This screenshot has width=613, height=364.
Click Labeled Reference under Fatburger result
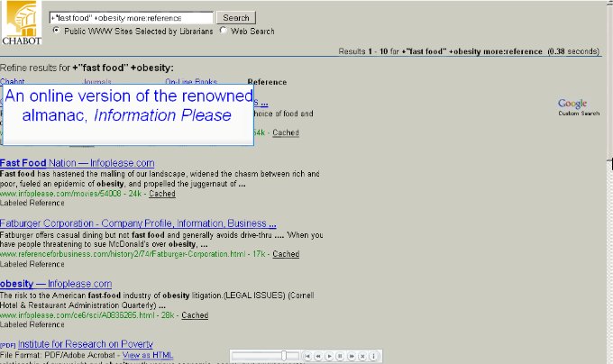pyautogui.click(x=32, y=264)
